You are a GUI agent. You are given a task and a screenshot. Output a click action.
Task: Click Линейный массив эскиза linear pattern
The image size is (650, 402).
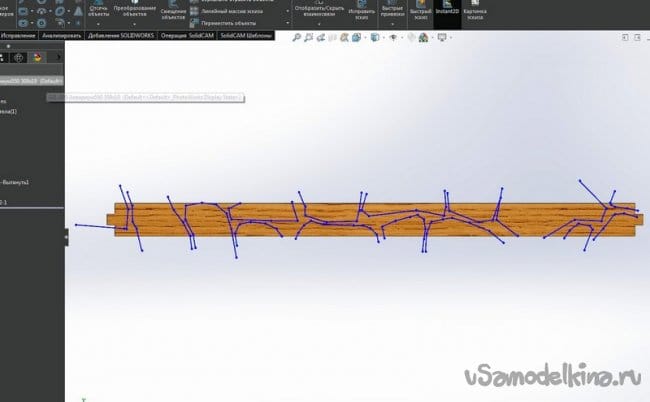point(231,9)
